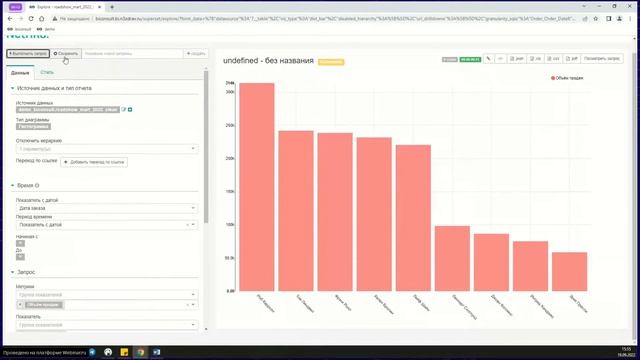
Task: Click Посмотреть запрос button
Action: 602,59
